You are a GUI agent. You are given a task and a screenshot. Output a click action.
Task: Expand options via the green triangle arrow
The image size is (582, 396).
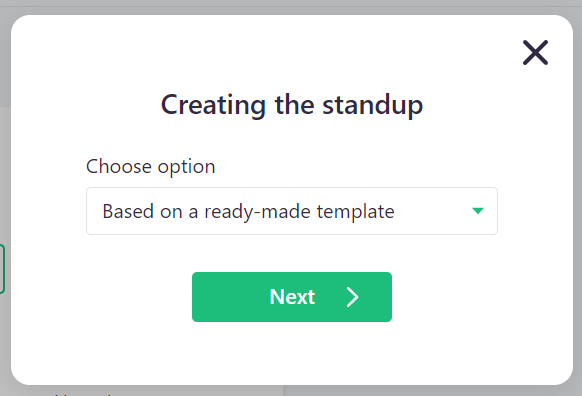coord(478,211)
